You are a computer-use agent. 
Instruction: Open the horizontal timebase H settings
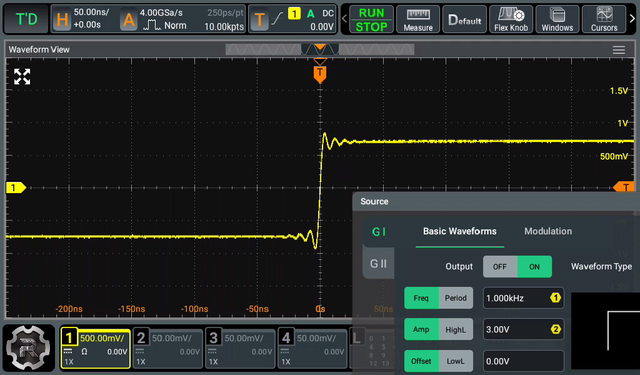click(x=62, y=19)
